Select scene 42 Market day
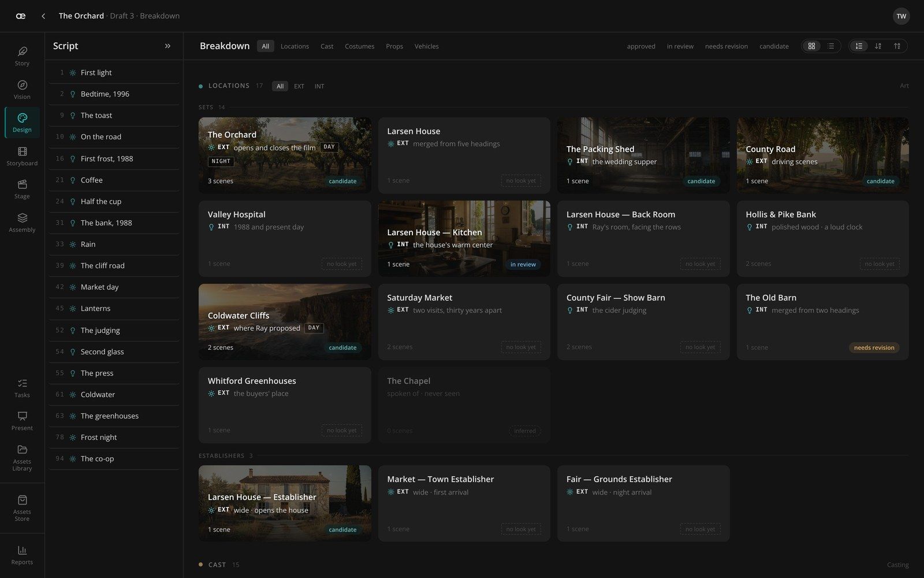924x578 pixels. coord(114,287)
